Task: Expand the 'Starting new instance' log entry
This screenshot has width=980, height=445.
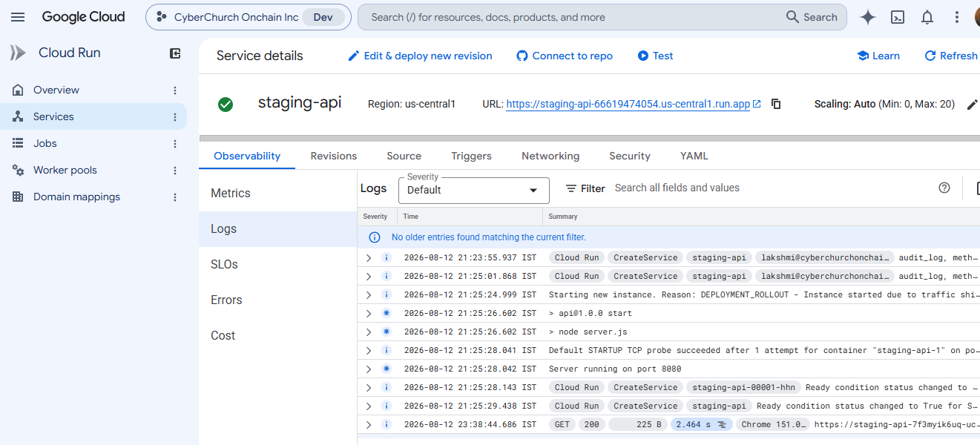Action: tap(369, 294)
